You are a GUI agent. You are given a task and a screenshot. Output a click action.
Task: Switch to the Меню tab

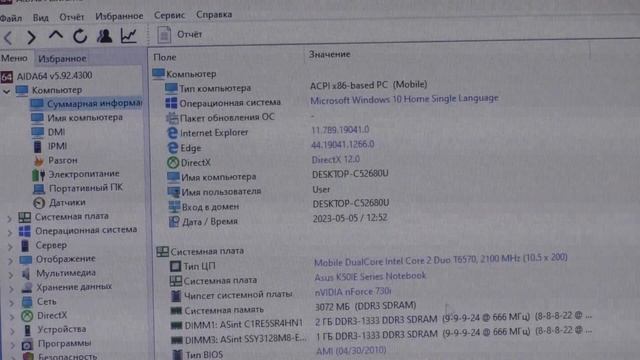pos(14,58)
